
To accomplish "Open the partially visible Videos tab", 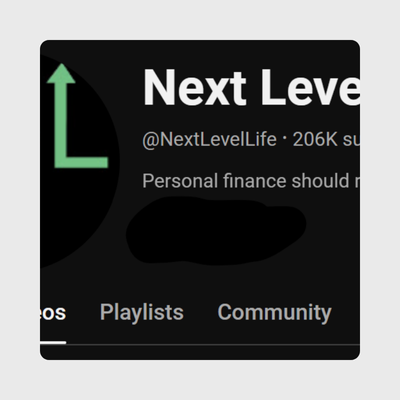I will point(53,313).
